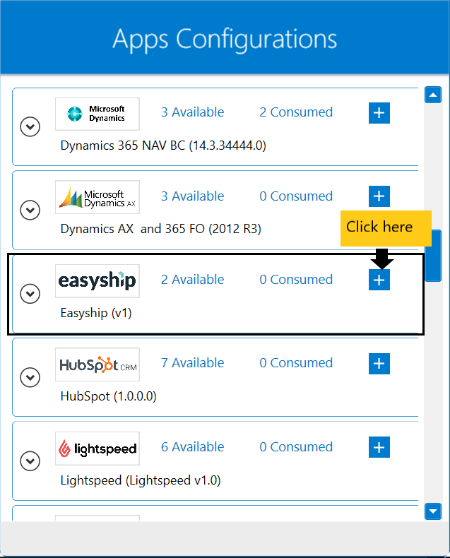Select 'Dynamics AX and 365 FO (2012 R3)' text

tap(161, 229)
